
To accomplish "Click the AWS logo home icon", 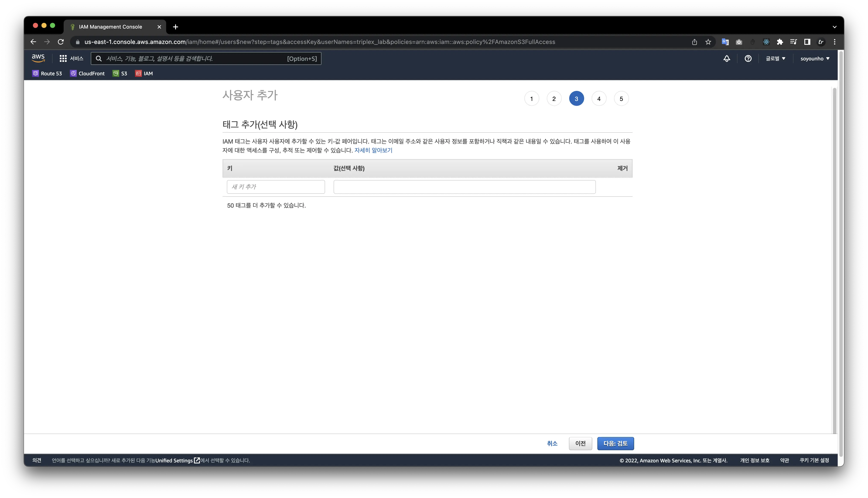I will click(x=38, y=58).
